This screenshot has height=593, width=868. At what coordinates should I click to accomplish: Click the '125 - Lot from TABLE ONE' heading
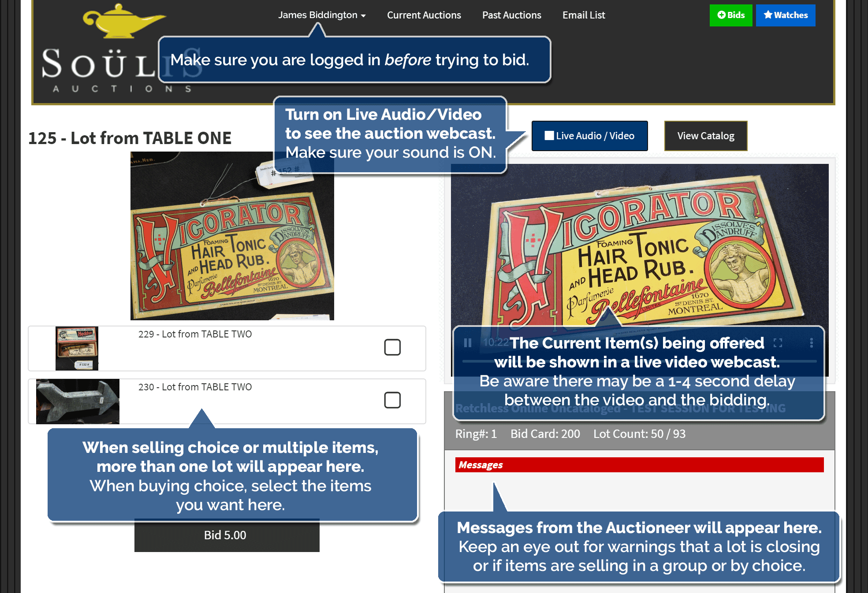coord(130,138)
